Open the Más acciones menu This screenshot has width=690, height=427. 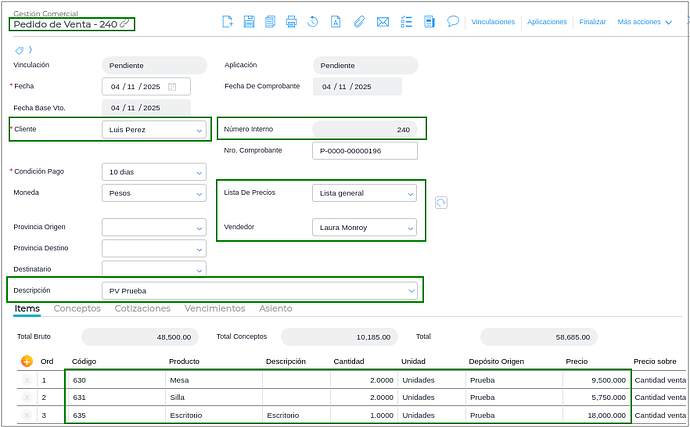pyautogui.click(x=645, y=21)
